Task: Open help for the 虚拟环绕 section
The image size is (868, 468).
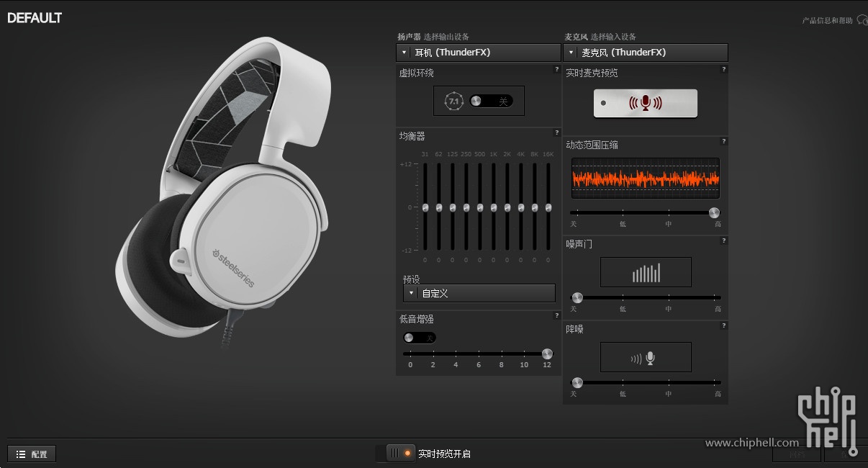Action: (x=556, y=69)
